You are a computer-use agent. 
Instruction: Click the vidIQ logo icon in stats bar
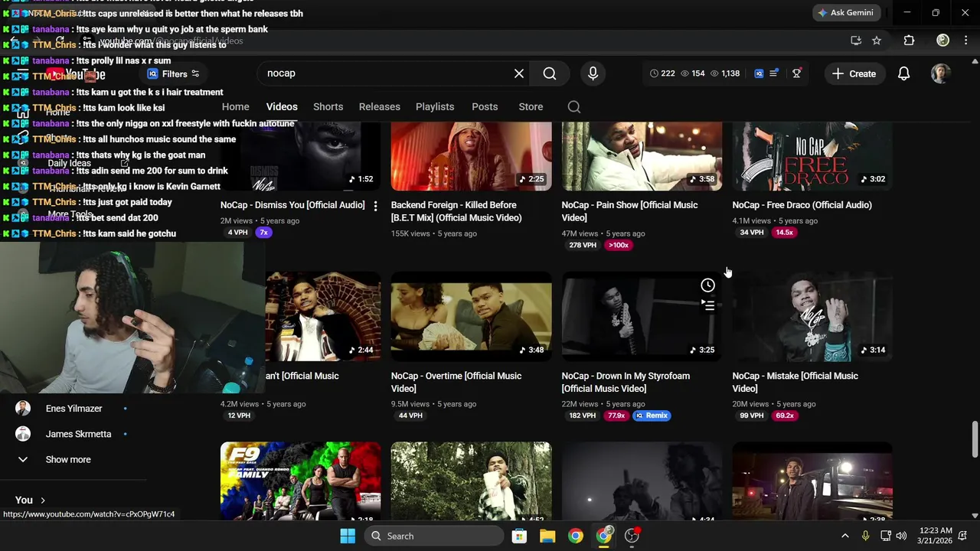point(759,73)
